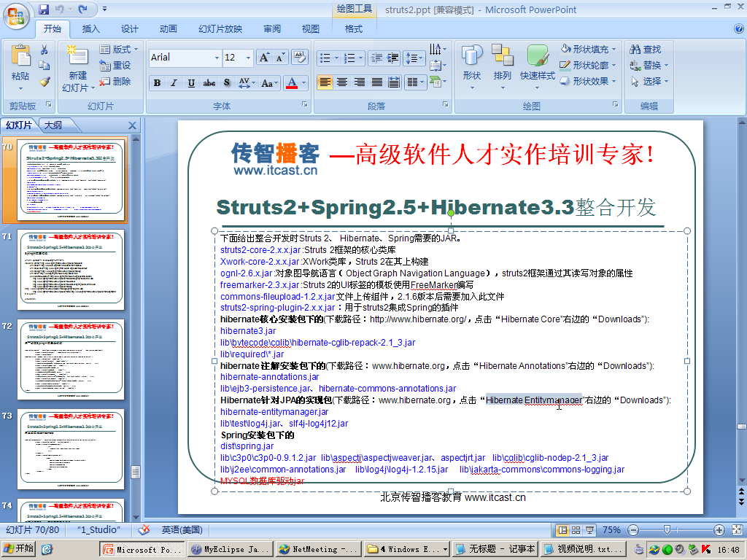Screen dimensions: 747x560
Task: Start slideshow from status bar icon
Action: click(589, 530)
